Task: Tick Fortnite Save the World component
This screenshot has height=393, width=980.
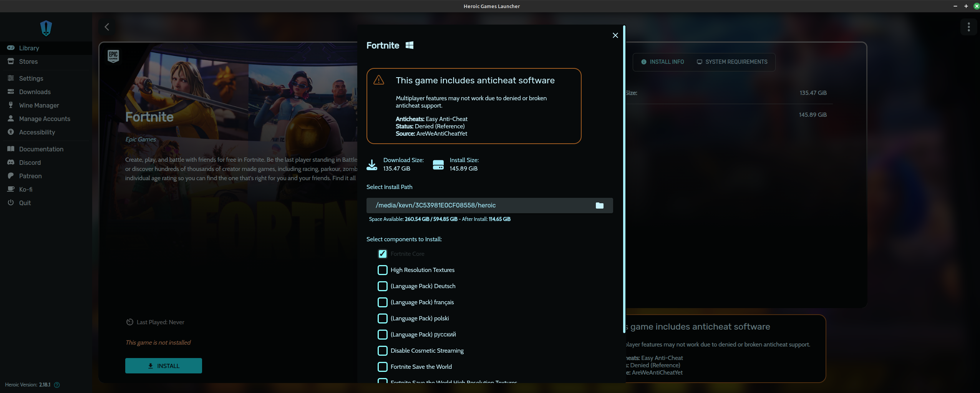Action: (382, 367)
